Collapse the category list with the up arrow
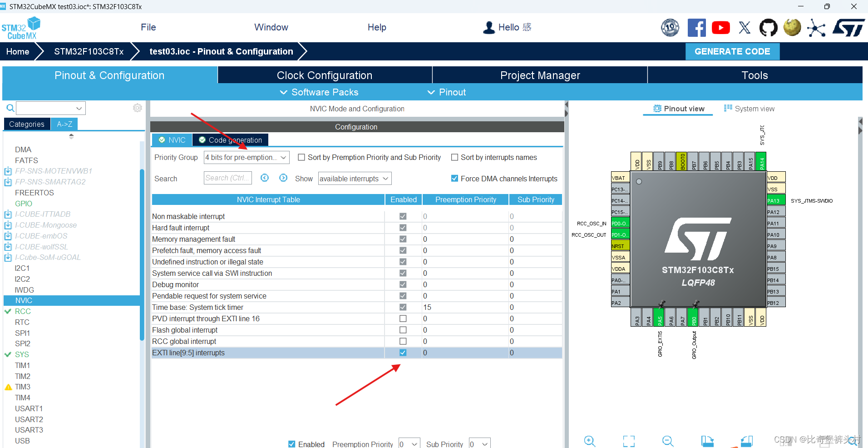 71,135
